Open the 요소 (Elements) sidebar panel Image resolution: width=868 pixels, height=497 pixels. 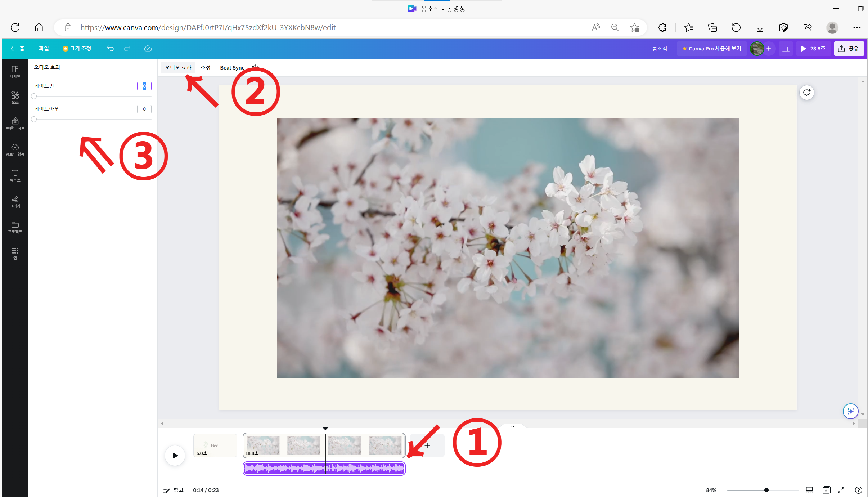15,98
